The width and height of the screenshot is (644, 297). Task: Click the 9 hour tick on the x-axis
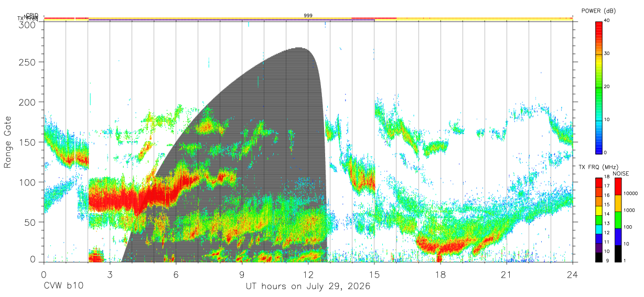point(242,274)
